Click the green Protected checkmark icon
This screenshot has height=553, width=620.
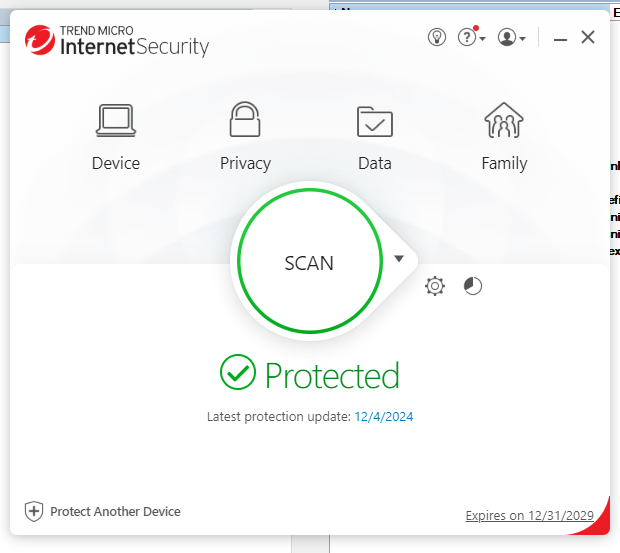click(x=238, y=374)
